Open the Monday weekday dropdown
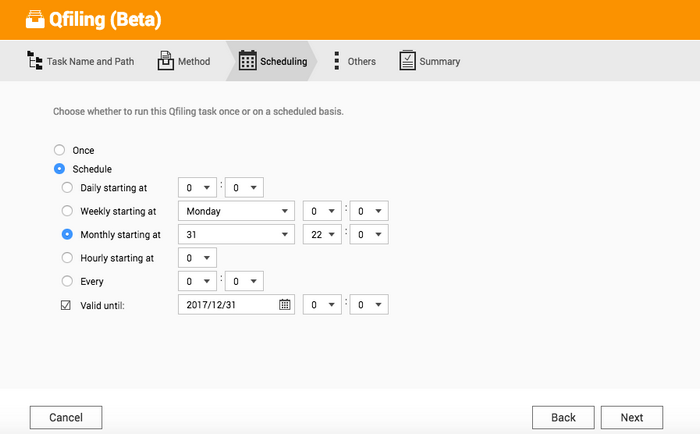Viewport: 700px width, 434px height. pos(236,211)
